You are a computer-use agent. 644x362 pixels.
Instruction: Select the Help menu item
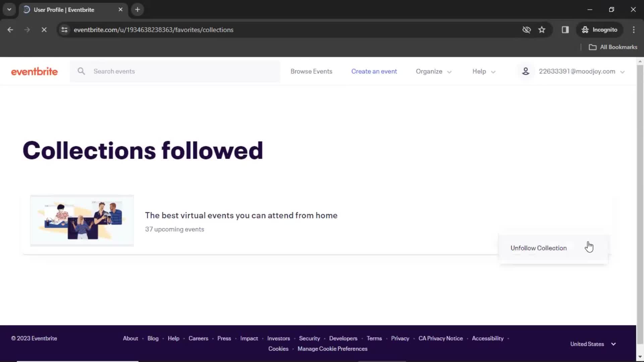coord(479,71)
